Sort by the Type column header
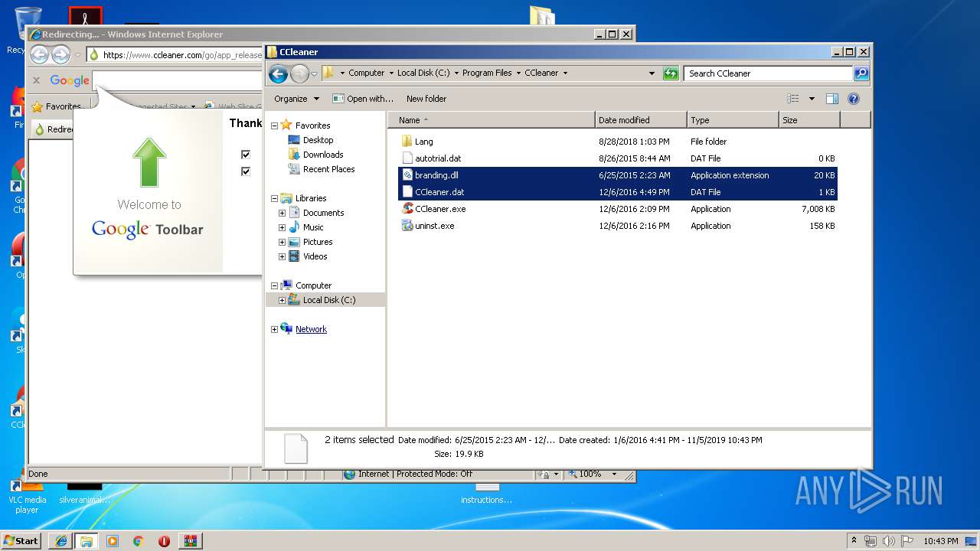 click(x=733, y=120)
